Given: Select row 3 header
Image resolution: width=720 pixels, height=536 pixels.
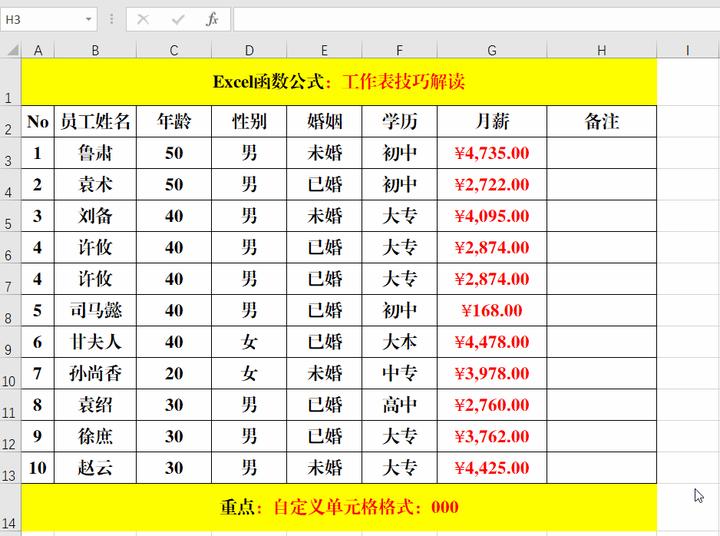Looking at the screenshot, I should (10, 153).
